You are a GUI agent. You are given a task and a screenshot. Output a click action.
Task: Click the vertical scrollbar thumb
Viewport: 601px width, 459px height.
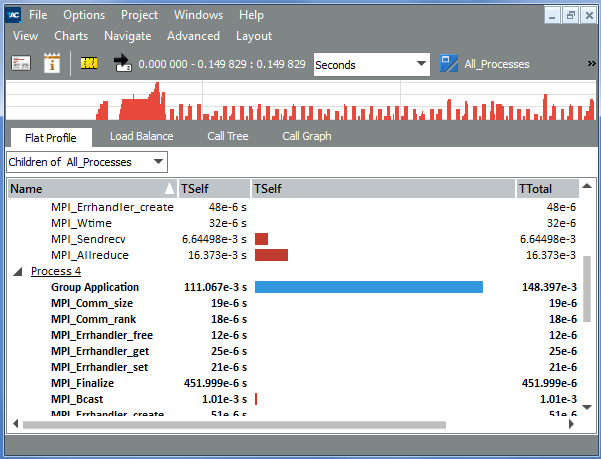[x=587, y=289]
